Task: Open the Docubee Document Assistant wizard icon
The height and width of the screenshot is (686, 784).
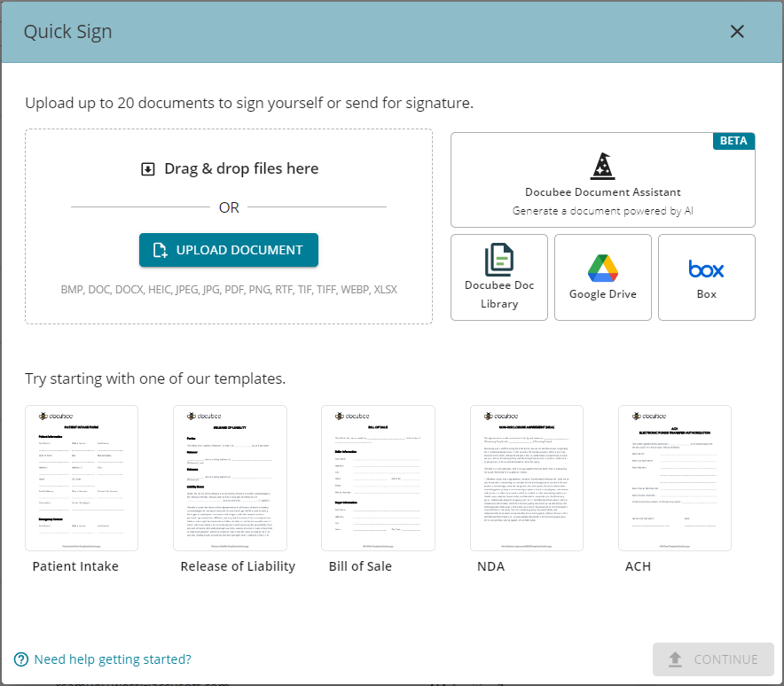Action: coord(602,167)
